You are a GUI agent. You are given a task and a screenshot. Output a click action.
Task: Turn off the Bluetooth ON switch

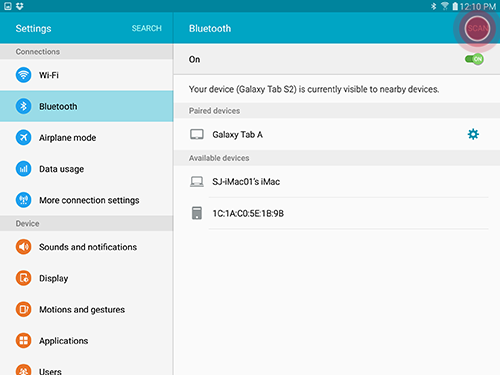point(474,59)
